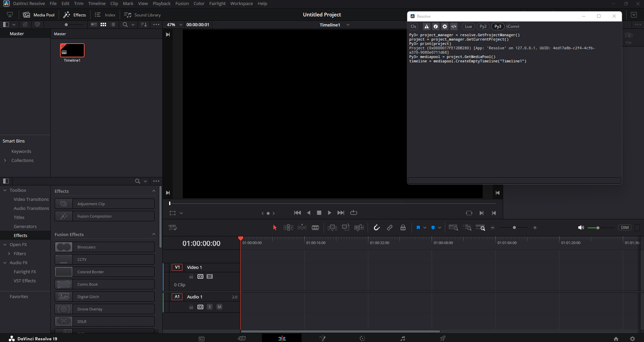Mute Audio 1 track with M button
644x342 pixels.
point(219,307)
